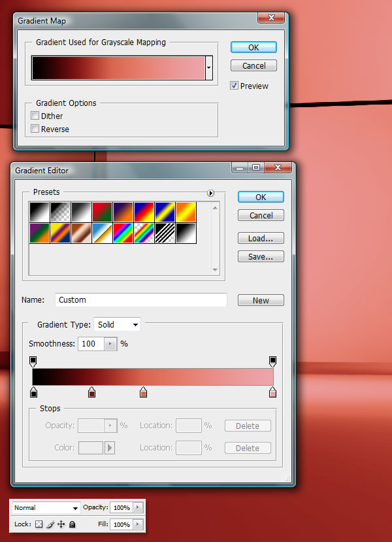The height and width of the screenshot is (542, 392).
Task: Select the dark red color stop
Action: [92, 392]
